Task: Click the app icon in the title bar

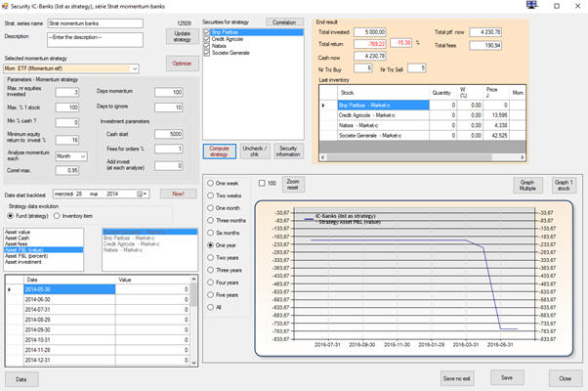Action: tap(5, 6)
